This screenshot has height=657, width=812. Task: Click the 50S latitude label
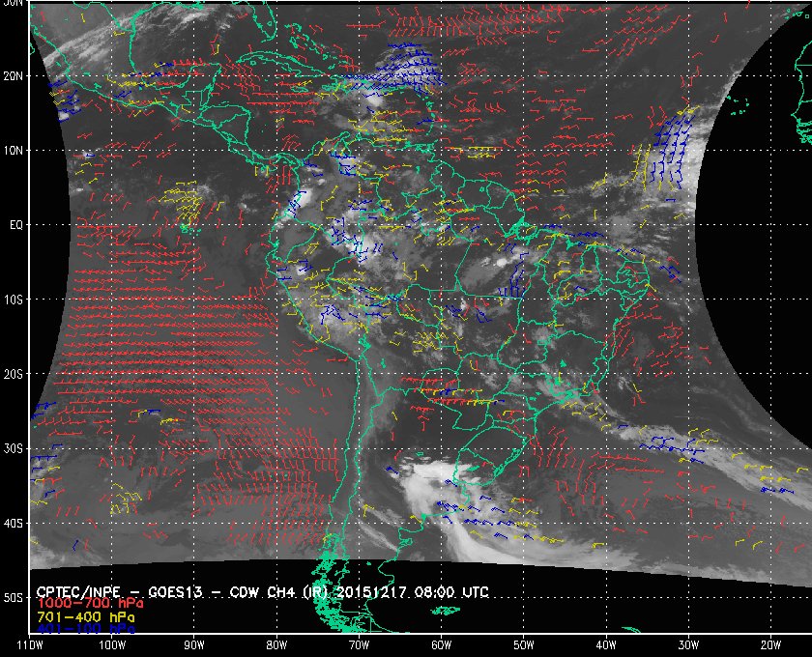(13, 598)
